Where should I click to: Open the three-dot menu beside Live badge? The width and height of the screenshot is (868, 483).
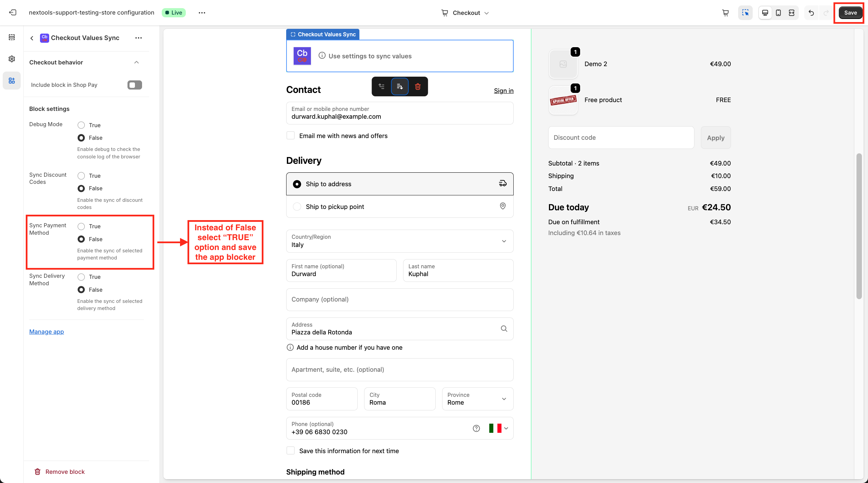(202, 13)
